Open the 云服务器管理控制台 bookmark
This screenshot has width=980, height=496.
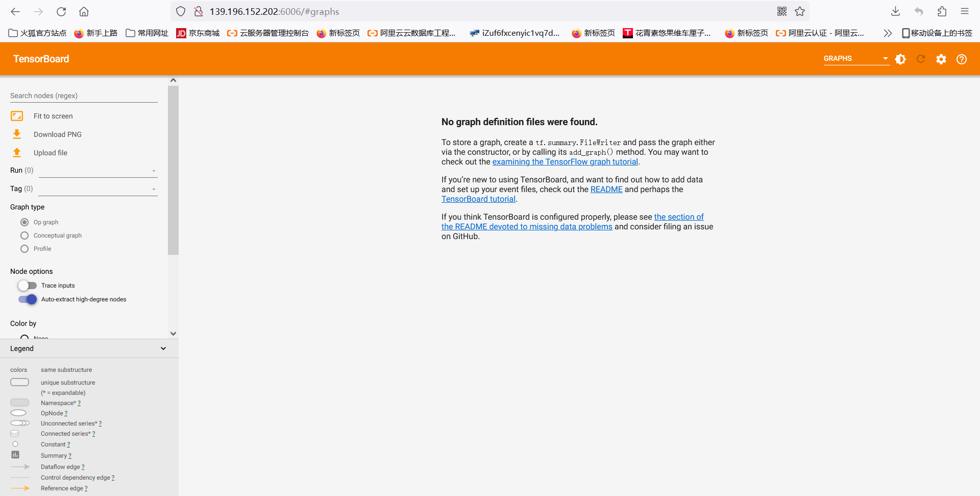click(268, 33)
